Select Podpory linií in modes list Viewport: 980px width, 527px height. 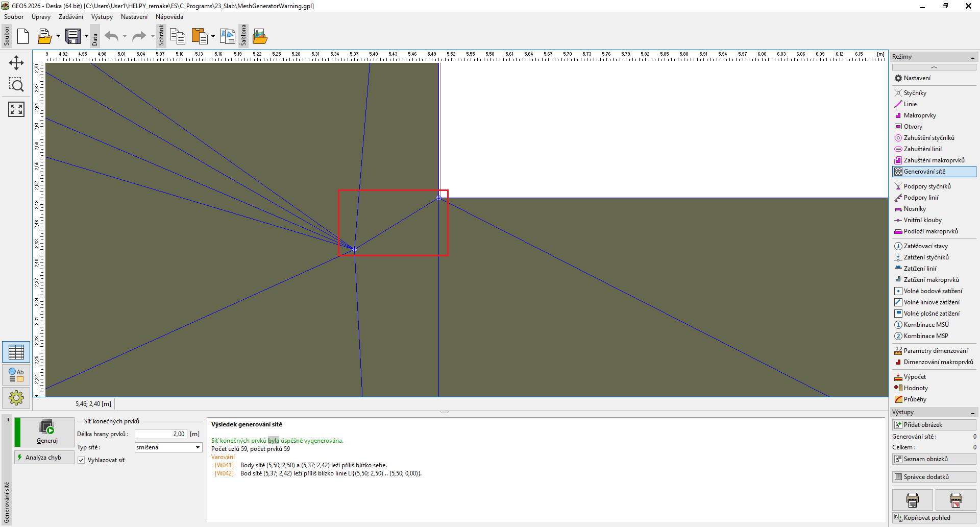pyautogui.click(x=921, y=198)
